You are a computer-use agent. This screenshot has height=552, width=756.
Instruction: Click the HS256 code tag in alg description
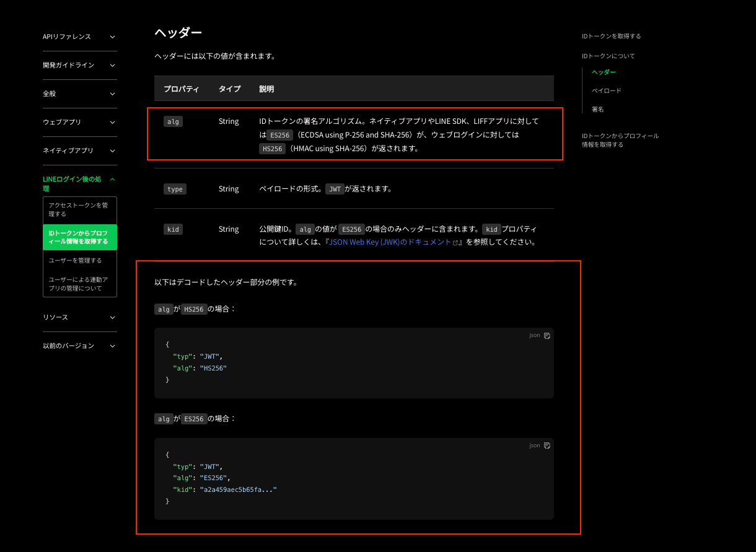(x=273, y=149)
